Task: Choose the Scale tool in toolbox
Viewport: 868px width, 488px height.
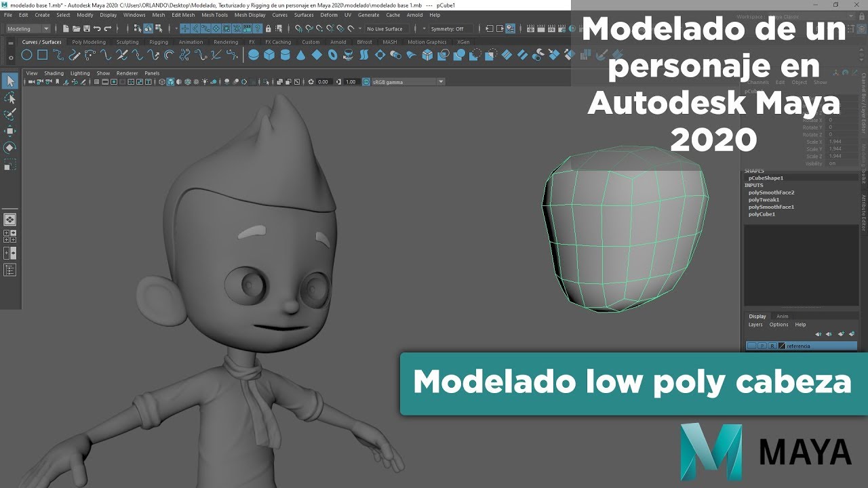Action: pos(9,164)
